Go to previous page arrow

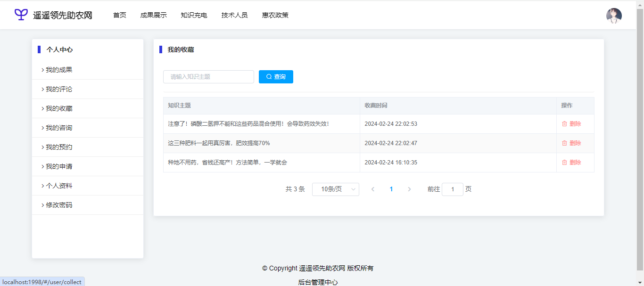click(373, 189)
